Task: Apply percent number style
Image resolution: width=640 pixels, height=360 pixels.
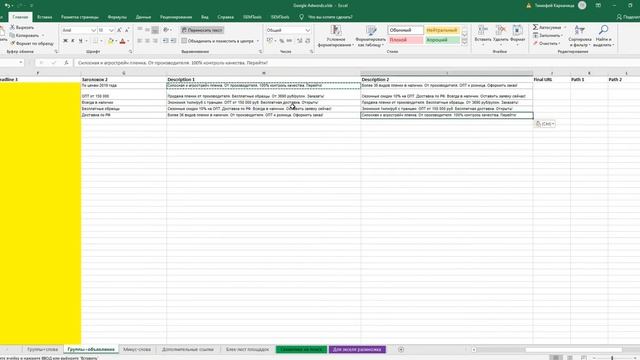Action: [x=282, y=41]
